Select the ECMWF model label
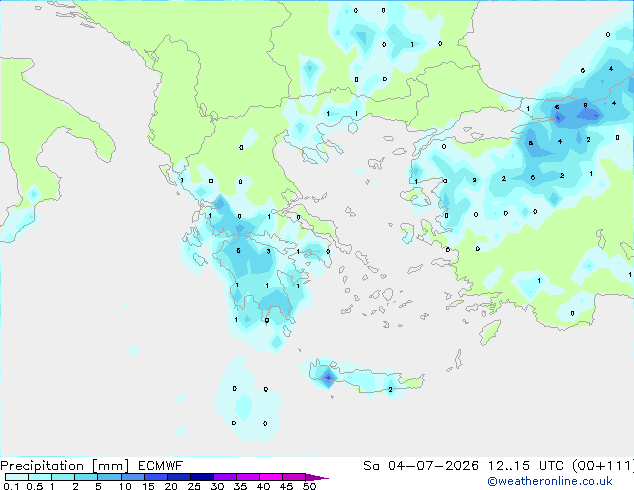Viewport: 634px width, 490px height. click(x=161, y=466)
